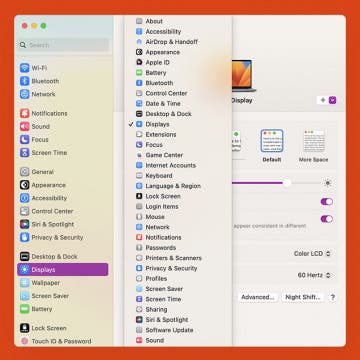
Task: Open the Color LCD color profile dropdown
Action: (312, 254)
